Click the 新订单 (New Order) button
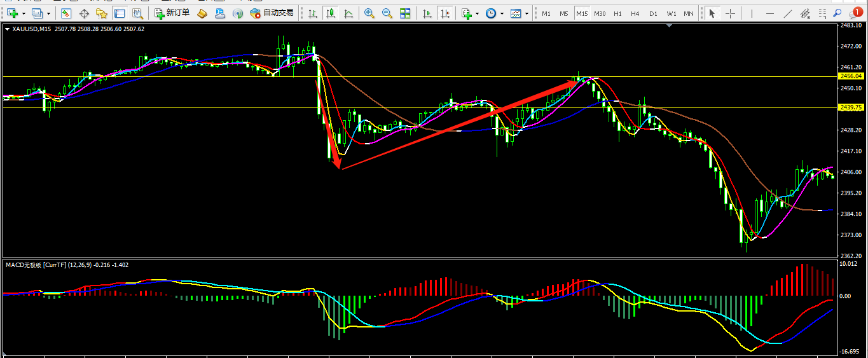 click(x=172, y=13)
